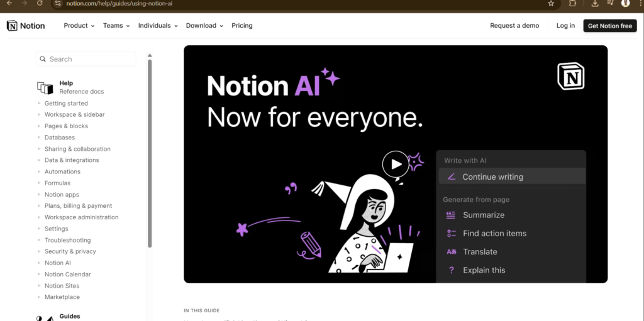Viewport: 644px width, 321px height.
Task: Expand the Notion AI section arrow
Action: coord(39,263)
